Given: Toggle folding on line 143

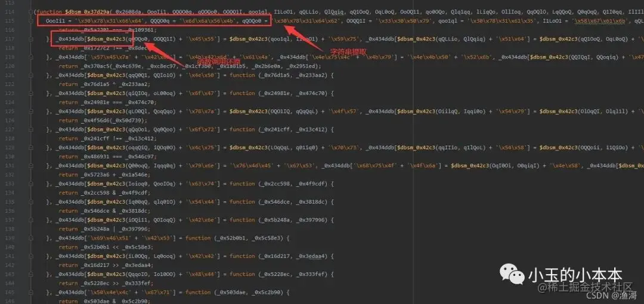Looking at the screenshot, I should click(x=32, y=274).
